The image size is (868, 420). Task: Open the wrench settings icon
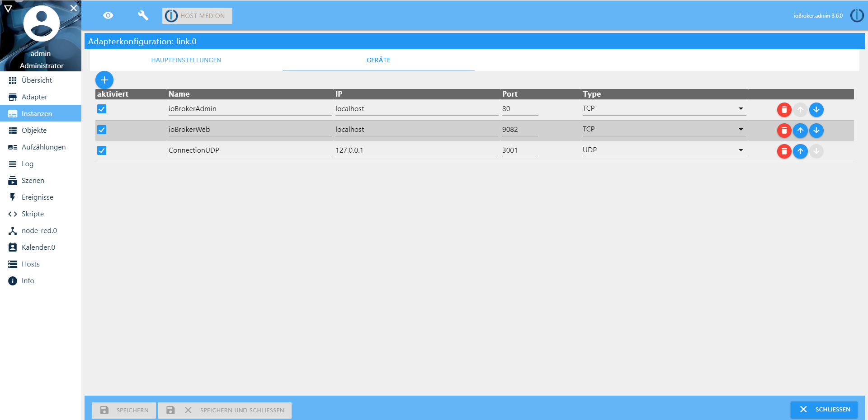[143, 16]
